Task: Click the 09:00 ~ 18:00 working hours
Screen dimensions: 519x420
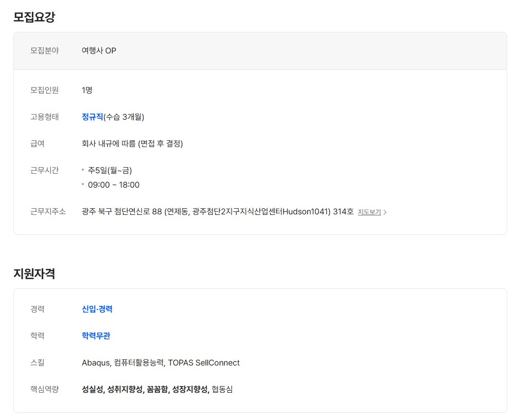Action: (113, 185)
